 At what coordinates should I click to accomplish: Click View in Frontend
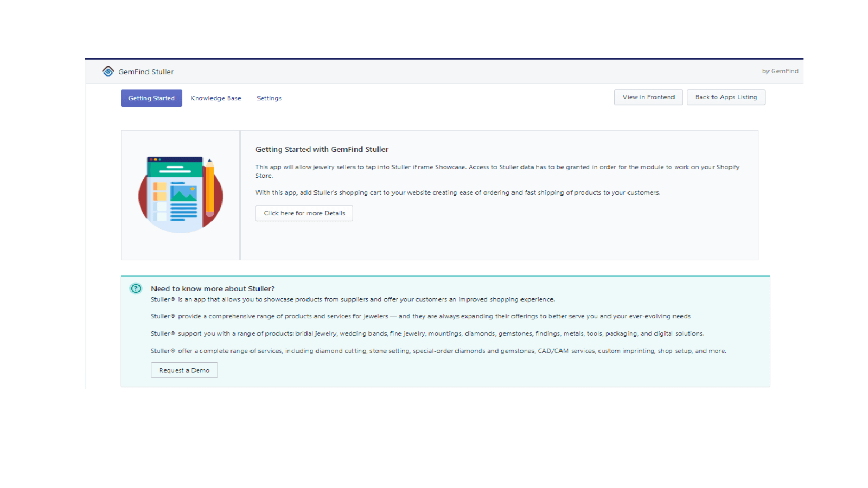click(x=648, y=97)
